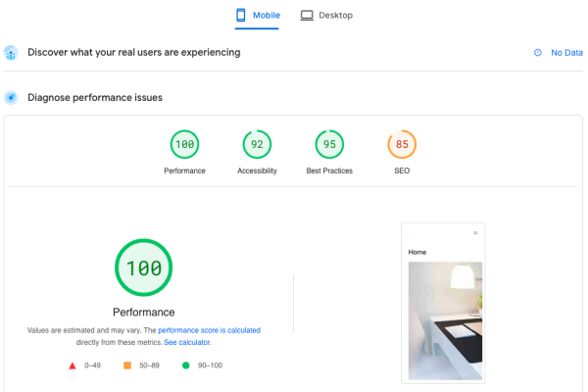Click the desktop laptop icon
The width and height of the screenshot is (588, 392).
click(307, 16)
